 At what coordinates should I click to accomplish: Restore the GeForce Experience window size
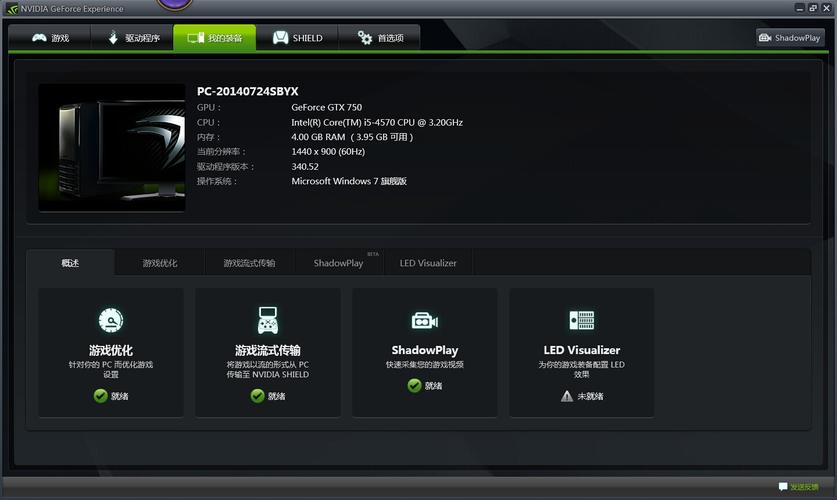(813, 7)
